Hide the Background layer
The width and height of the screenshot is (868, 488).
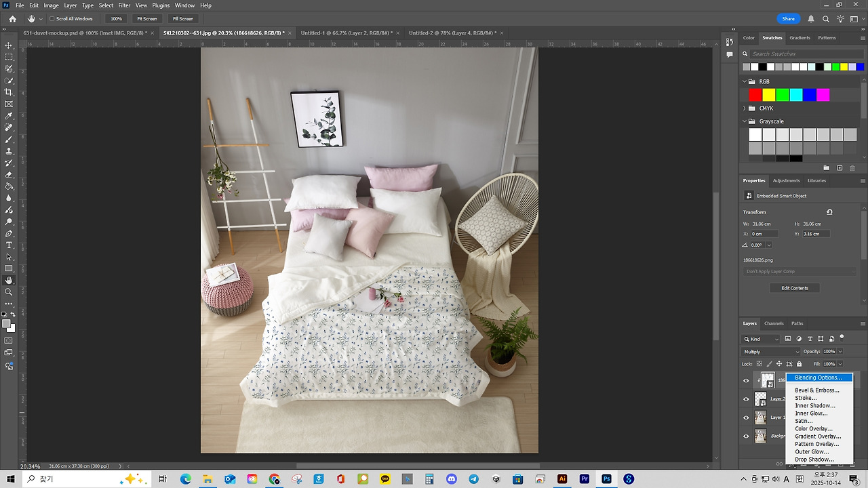[x=745, y=435]
